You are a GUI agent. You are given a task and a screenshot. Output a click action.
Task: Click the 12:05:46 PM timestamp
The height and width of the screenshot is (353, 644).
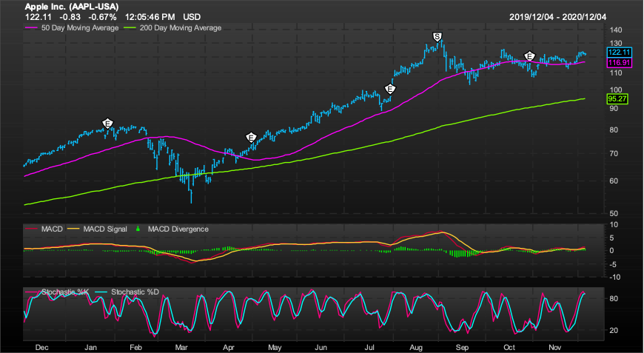(150, 17)
